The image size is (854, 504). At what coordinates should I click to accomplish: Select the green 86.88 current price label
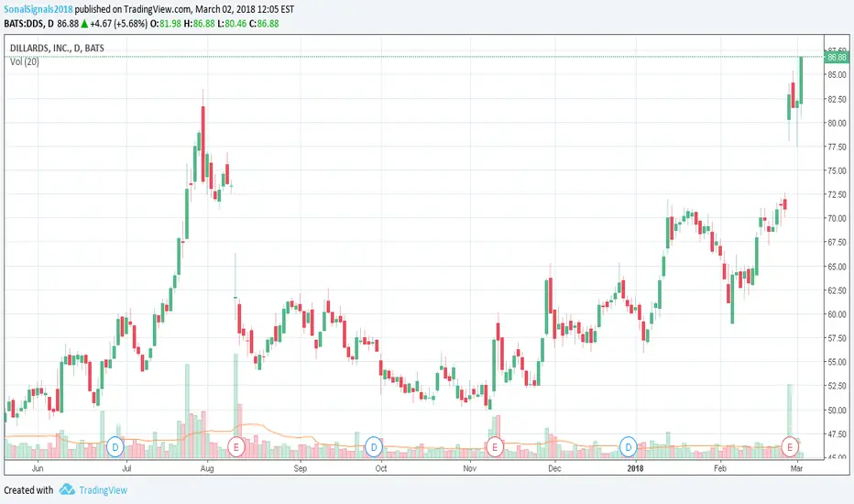coord(838,57)
